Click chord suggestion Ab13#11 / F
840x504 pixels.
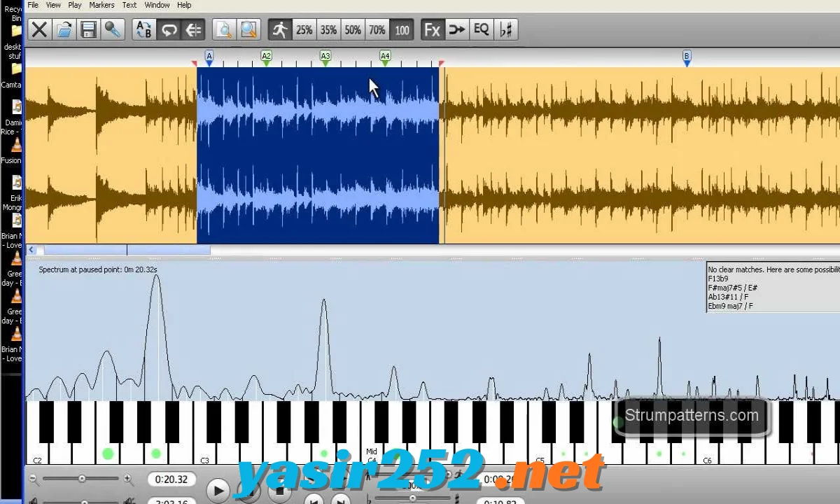pos(729,297)
